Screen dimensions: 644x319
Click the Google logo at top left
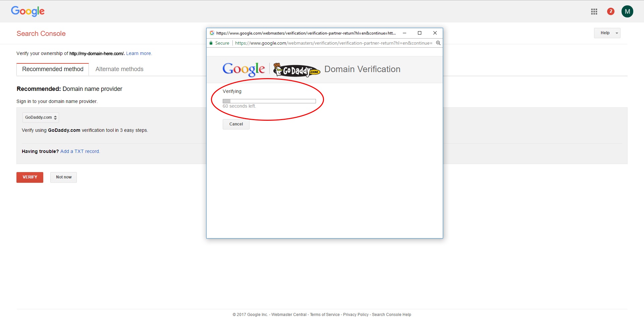[x=28, y=11]
